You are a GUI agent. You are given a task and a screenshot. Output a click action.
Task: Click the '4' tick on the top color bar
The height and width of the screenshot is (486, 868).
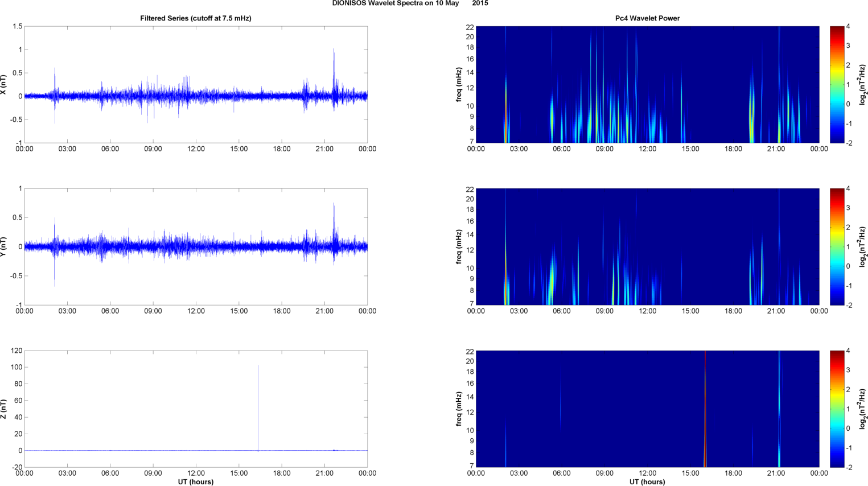point(848,26)
